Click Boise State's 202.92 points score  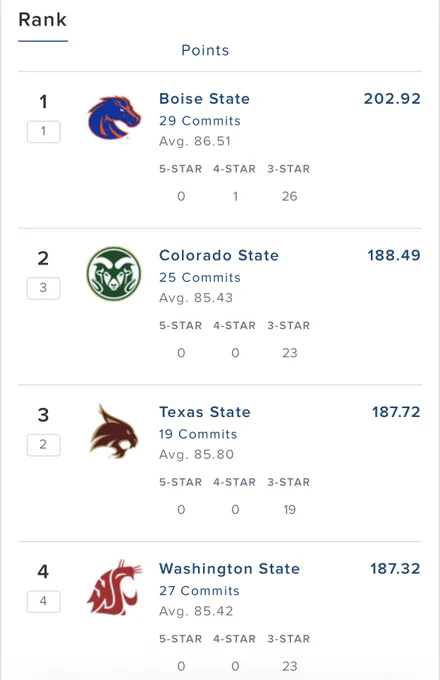pos(392,99)
